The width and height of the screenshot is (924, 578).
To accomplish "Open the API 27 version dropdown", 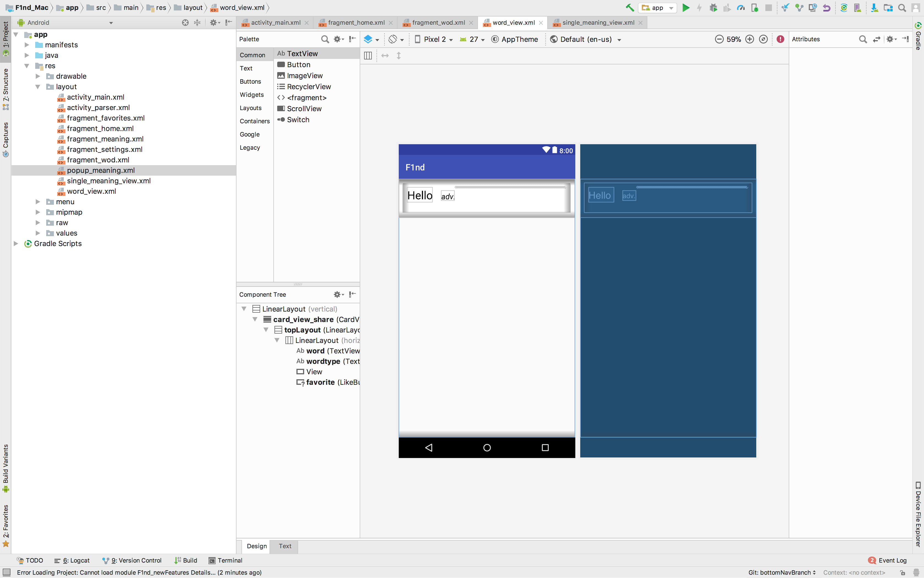I will click(472, 39).
